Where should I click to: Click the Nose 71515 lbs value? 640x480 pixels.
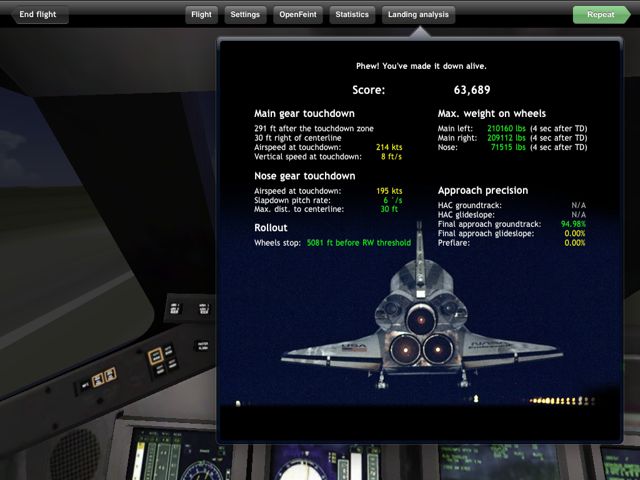(x=508, y=147)
